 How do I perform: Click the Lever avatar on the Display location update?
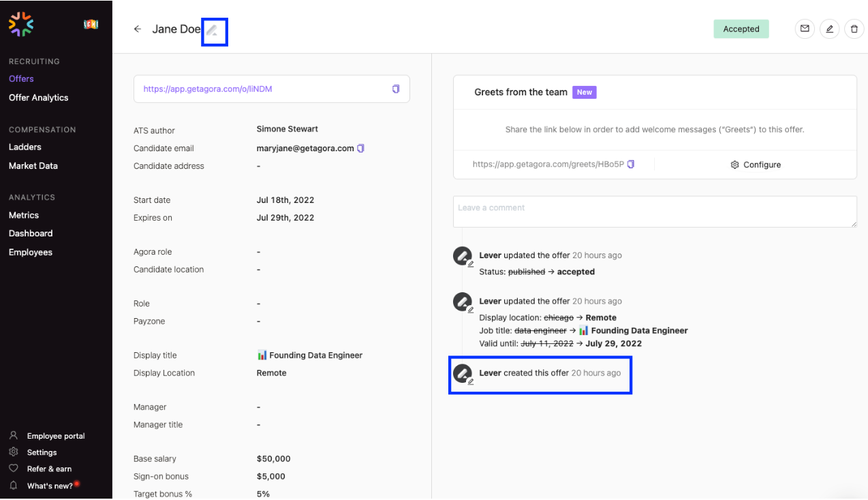[x=463, y=302]
